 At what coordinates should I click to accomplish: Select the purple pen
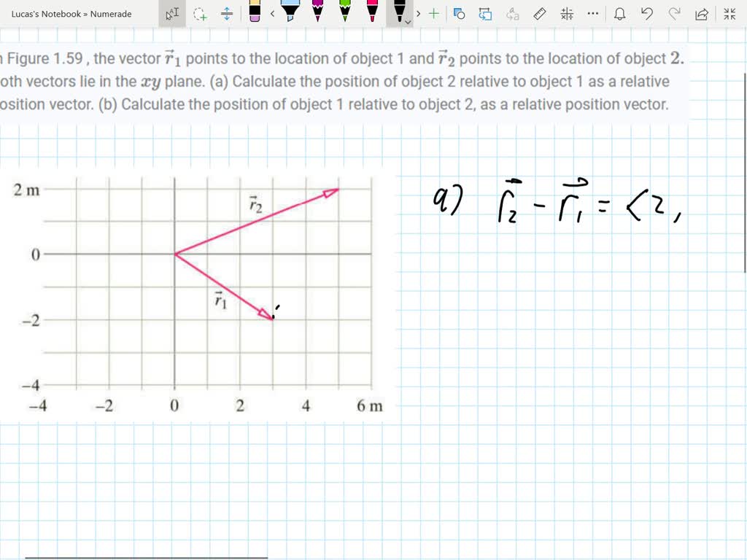317,13
